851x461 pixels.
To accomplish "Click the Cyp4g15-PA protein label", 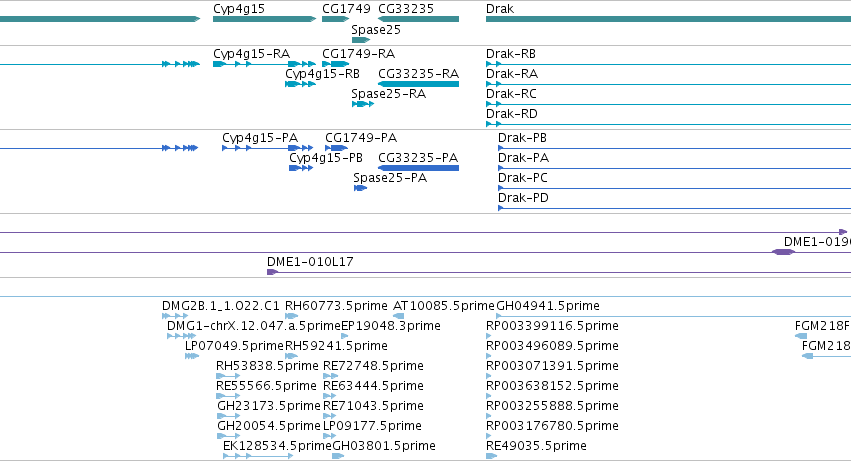I will pyautogui.click(x=260, y=138).
